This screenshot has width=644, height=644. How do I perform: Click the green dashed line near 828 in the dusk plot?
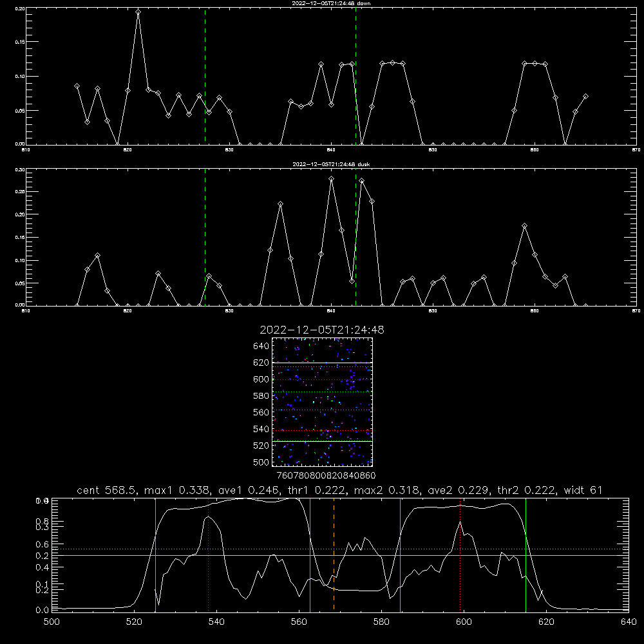point(205,237)
